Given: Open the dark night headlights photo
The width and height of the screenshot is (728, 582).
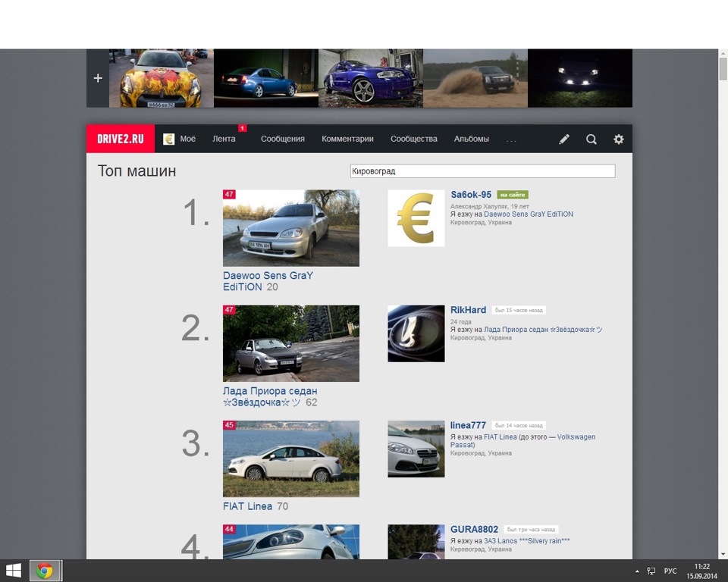Looking at the screenshot, I should (580, 78).
